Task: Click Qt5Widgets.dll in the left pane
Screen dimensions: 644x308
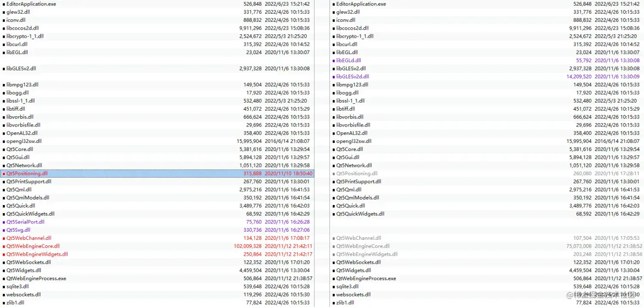Action: [x=24, y=271]
